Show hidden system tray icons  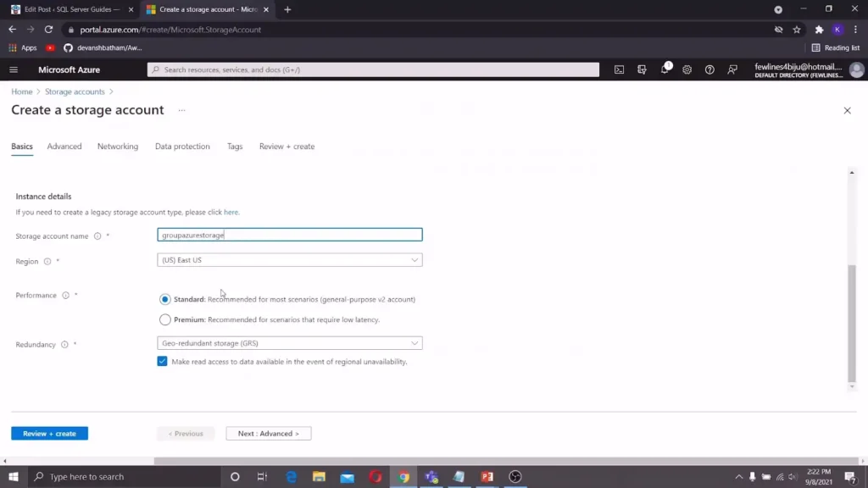738,476
